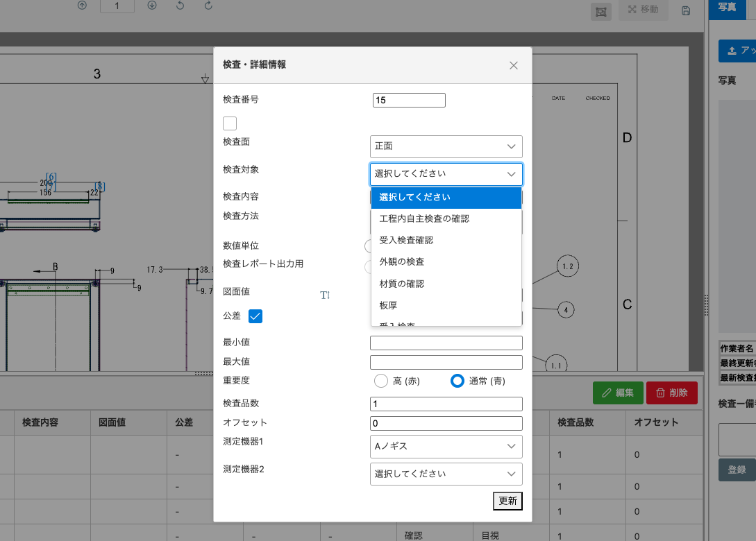Click the page down navigation arrow
Viewport: 756px width, 541px height.
153,6
